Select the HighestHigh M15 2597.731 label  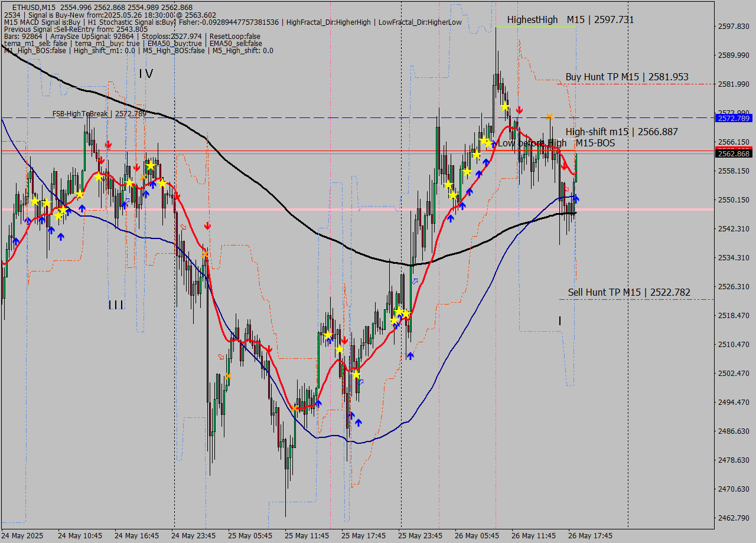(570, 19)
